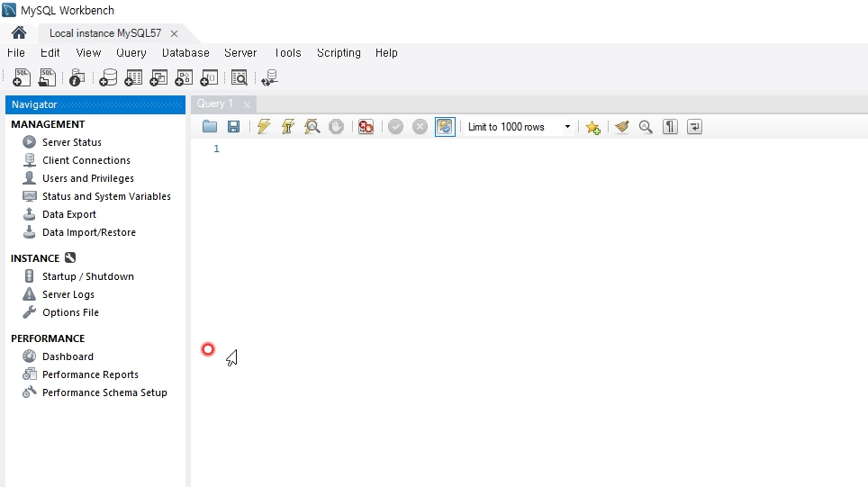Screen dimensions: 868x487
Task: Open Startup / Shutdown
Action: [88, 276]
